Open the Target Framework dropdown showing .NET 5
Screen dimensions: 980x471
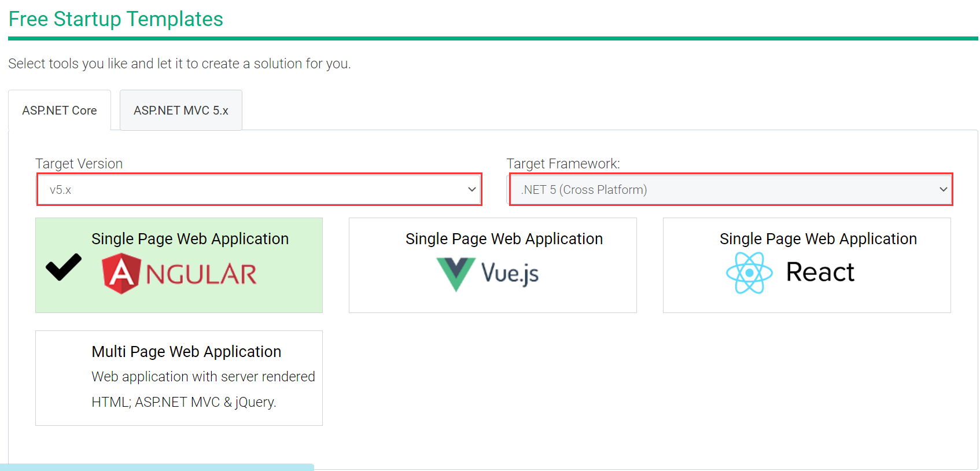(731, 189)
